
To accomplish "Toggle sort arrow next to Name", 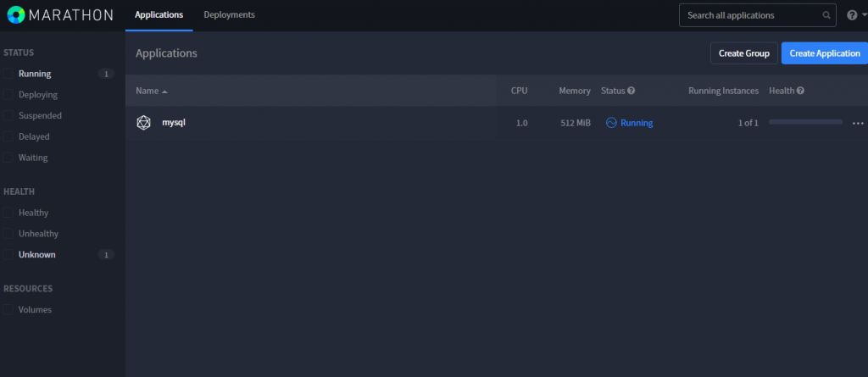I will (x=164, y=91).
